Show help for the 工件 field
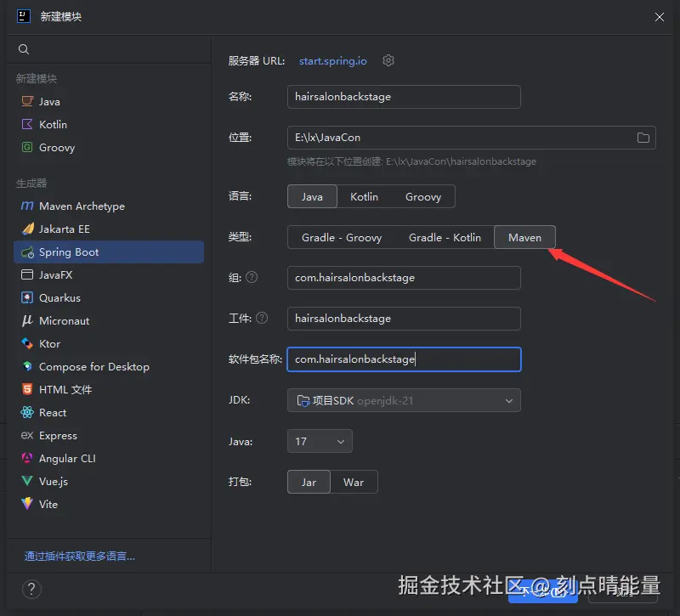The height and width of the screenshot is (616, 680). [262, 318]
